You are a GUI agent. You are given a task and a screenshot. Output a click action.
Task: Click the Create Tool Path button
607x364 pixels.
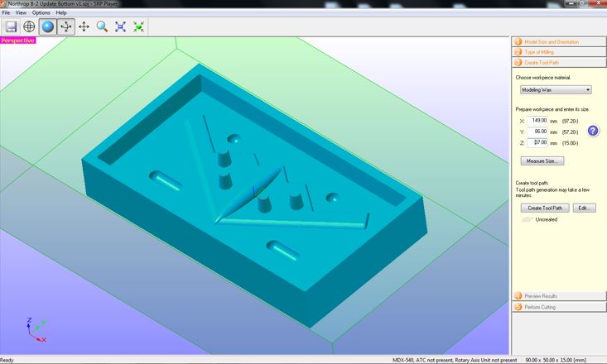[545, 208]
